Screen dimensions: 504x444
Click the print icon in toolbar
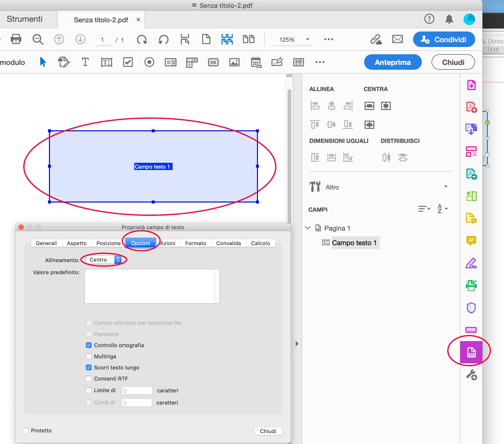pos(16,39)
